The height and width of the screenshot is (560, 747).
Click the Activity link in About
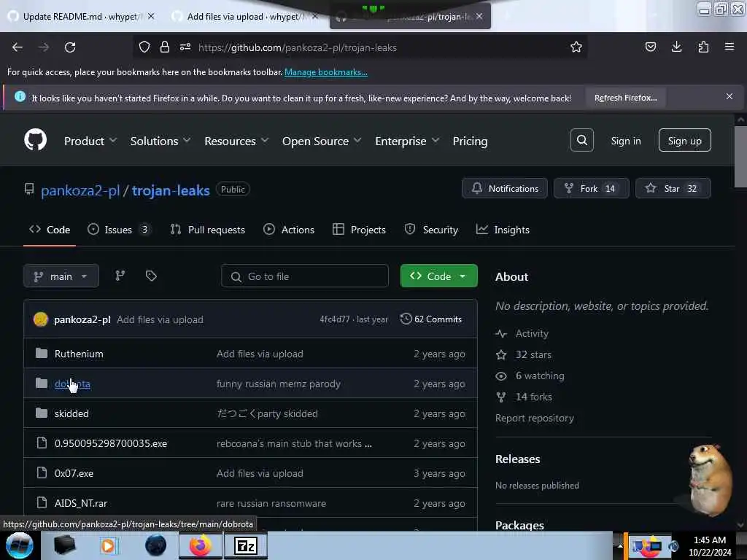coord(532,333)
